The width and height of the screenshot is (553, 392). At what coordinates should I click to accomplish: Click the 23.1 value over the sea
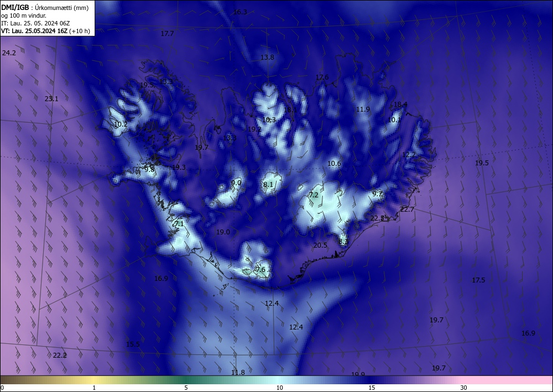click(x=51, y=99)
